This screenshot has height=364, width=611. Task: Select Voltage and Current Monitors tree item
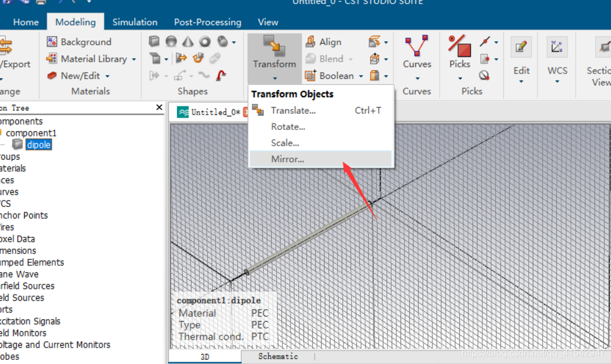click(55, 345)
